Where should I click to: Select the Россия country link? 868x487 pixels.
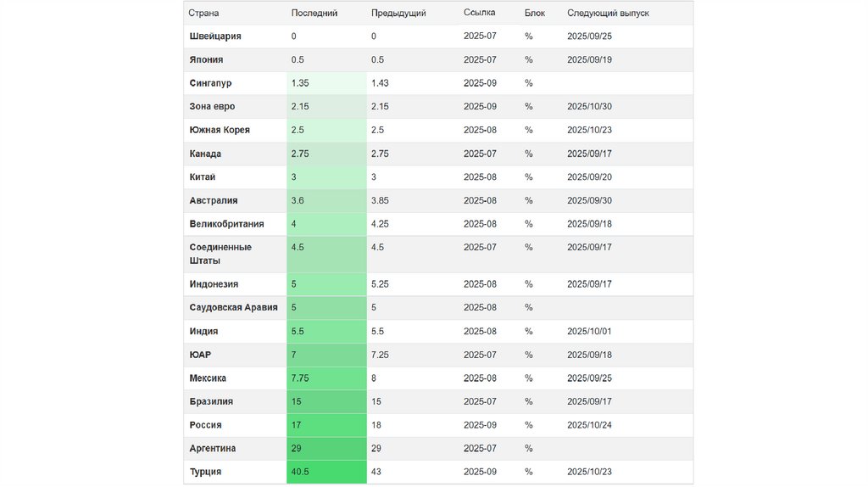206,425
